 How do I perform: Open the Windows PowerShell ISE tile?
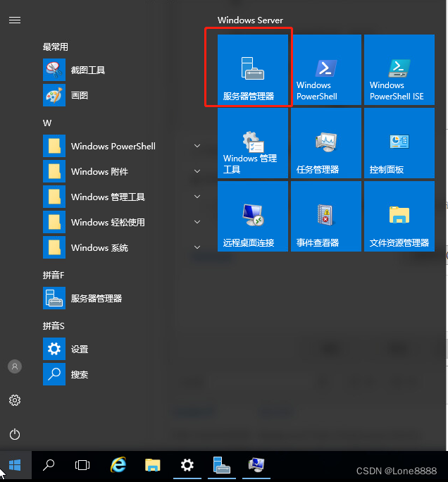point(399,70)
